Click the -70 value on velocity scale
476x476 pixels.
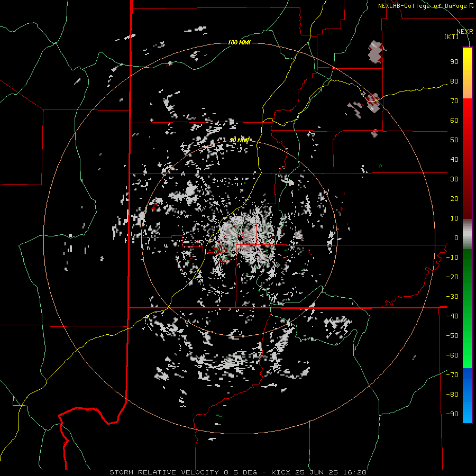[x=452, y=375]
